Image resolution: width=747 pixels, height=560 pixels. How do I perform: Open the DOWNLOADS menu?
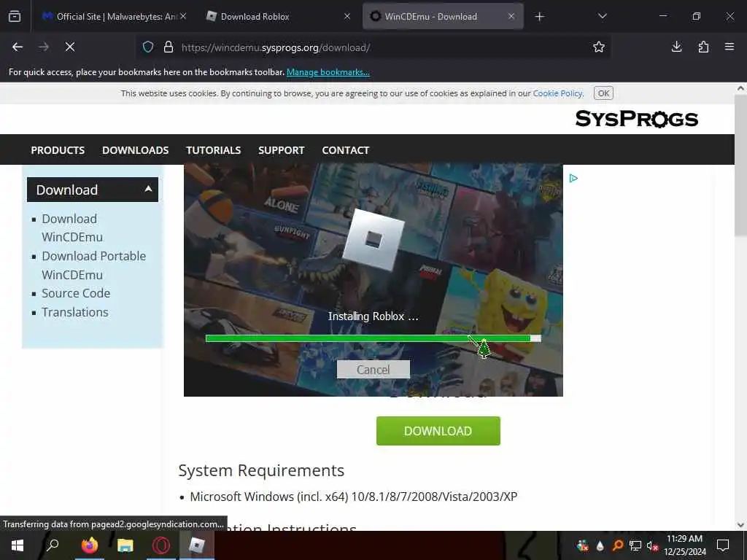pyautogui.click(x=135, y=150)
